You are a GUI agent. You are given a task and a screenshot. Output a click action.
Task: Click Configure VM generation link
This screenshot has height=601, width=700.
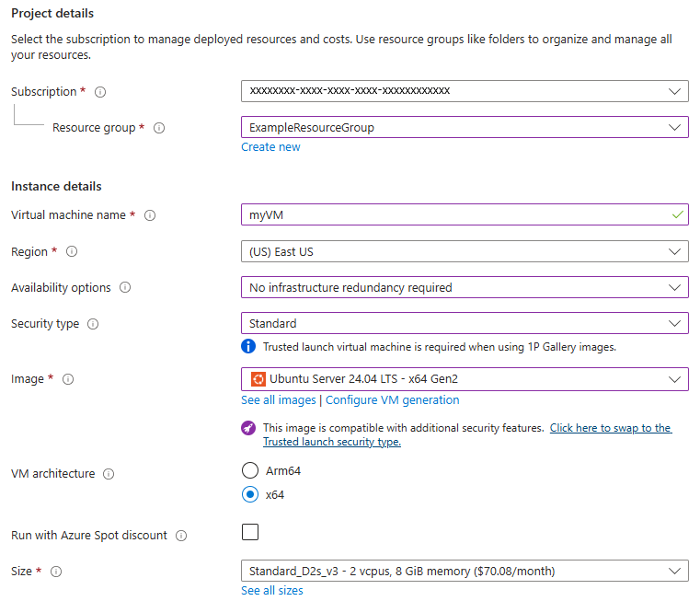pyautogui.click(x=393, y=400)
